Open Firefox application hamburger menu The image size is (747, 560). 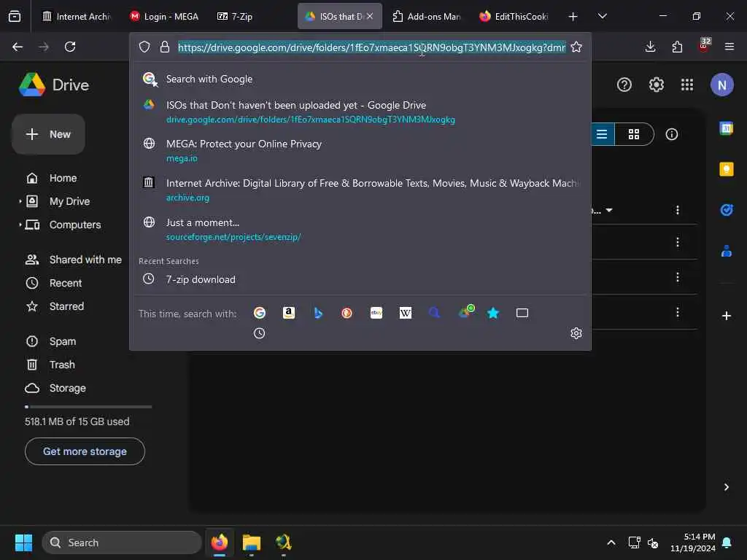click(729, 47)
